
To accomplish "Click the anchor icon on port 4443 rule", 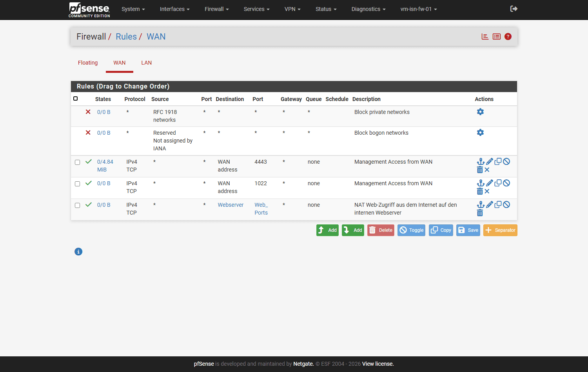I will coord(481,161).
